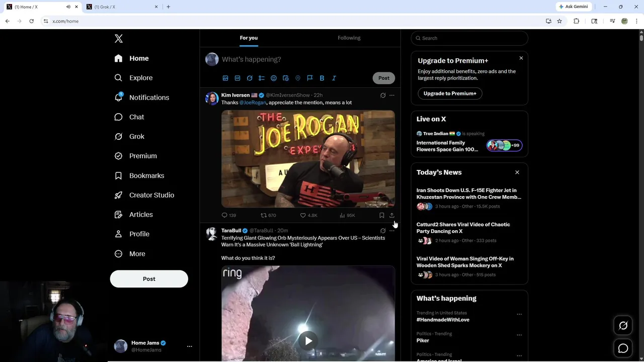Repost Kim Iversen's post
644x362 pixels.
(x=268, y=215)
